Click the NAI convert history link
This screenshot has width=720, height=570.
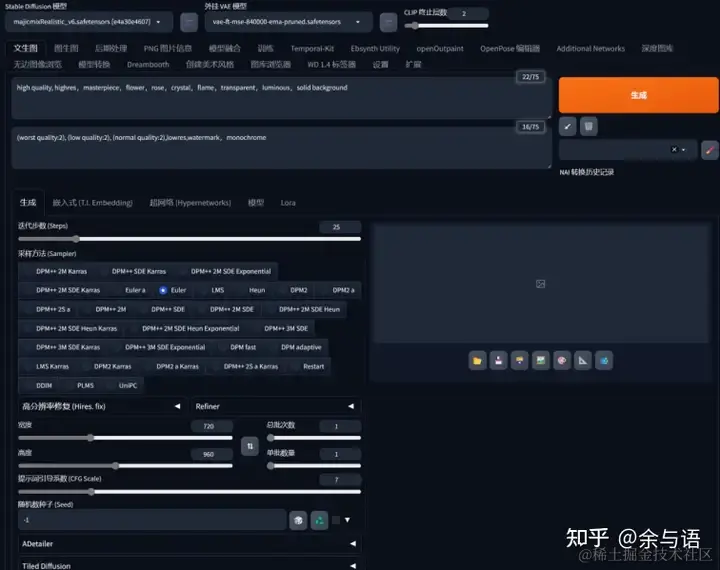586,172
